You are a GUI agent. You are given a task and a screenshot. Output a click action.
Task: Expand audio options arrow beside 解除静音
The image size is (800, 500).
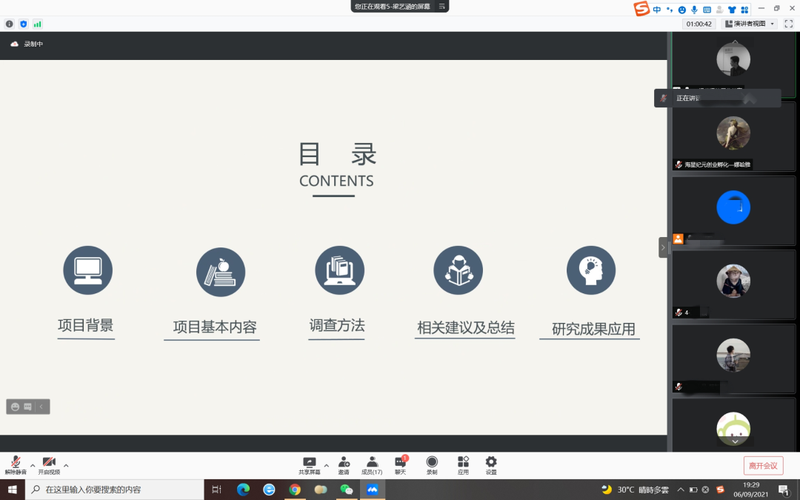coord(32,465)
